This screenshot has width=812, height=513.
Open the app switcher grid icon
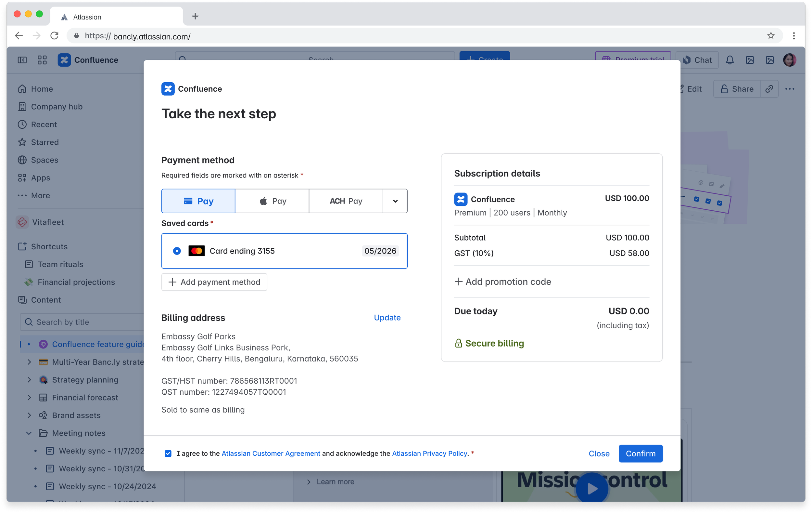(42, 60)
